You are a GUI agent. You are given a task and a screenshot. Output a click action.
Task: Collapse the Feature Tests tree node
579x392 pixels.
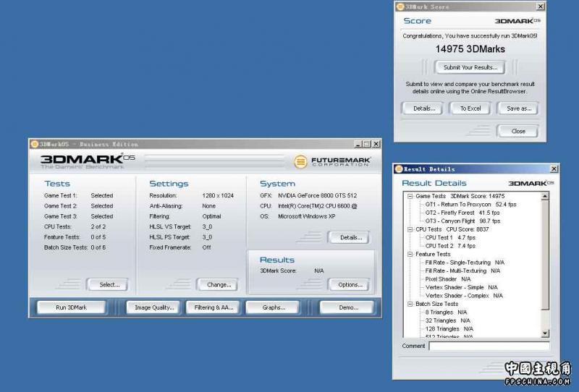coord(410,255)
